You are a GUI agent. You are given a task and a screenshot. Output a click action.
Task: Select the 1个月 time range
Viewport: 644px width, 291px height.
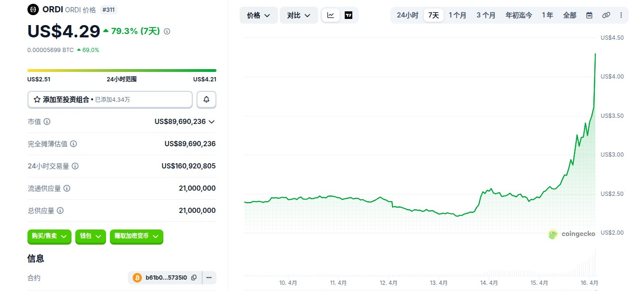point(457,15)
